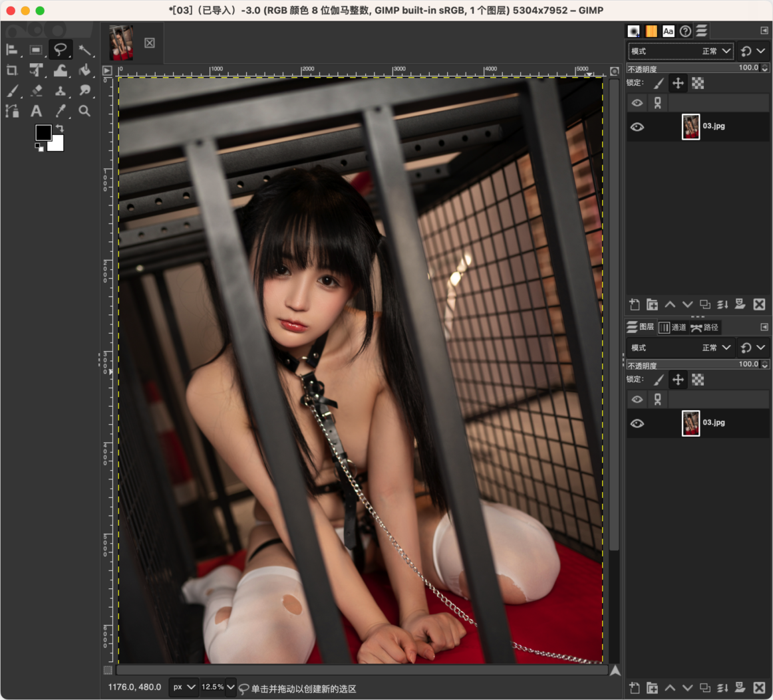The image size is (773, 700).
Task: Open the 模式 mode dropdown in lower dock
Action: 681,347
